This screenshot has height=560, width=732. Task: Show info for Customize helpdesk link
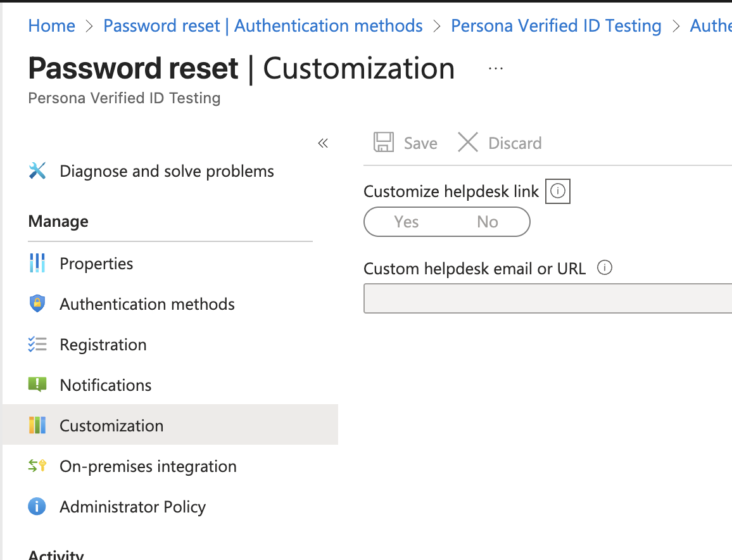pos(558,191)
